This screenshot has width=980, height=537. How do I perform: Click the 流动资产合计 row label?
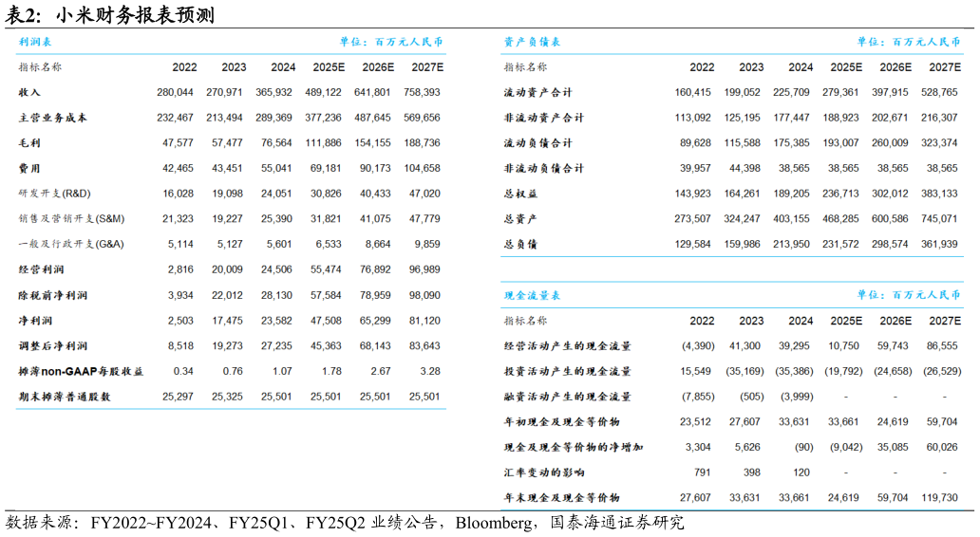[537, 92]
